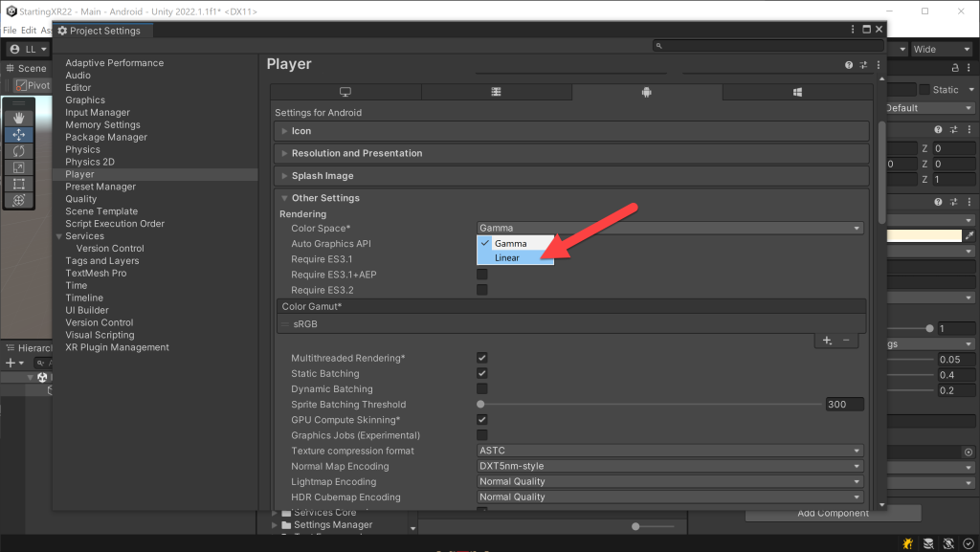The width and height of the screenshot is (980, 552).
Task: Choose Linear from Color Space options
Action: [x=516, y=258]
